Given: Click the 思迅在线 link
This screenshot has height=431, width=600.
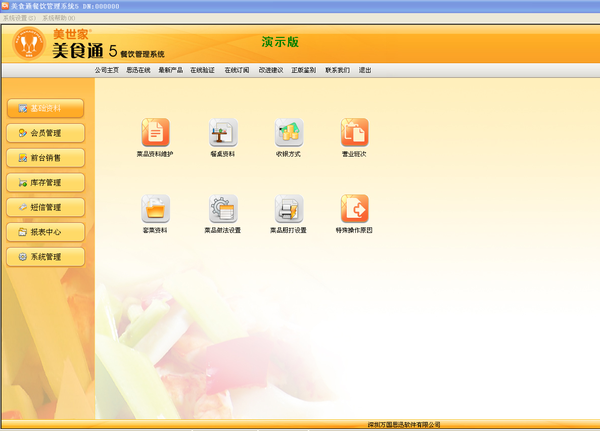Looking at the screenshot, I should click(x=139, y=70).
